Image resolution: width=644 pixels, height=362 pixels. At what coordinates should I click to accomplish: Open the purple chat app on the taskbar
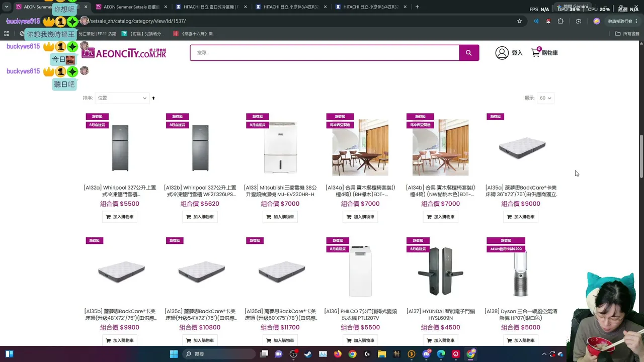pos(279,354)
